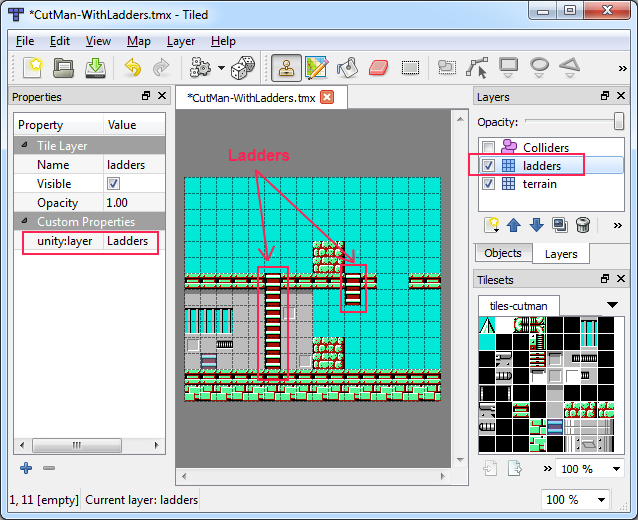The image size is (638, 520).
Task: Toggle visibility of the ladders layer
Action: (488, 165)
